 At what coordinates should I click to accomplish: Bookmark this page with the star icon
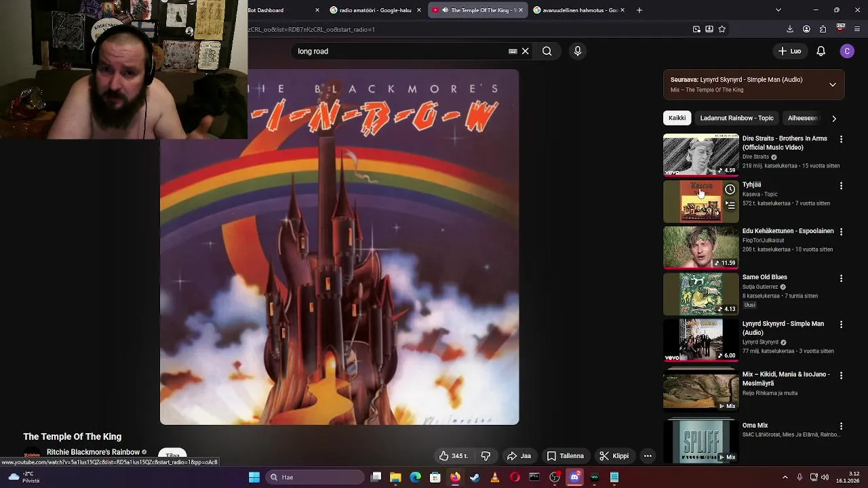click(x=722, y=29)
